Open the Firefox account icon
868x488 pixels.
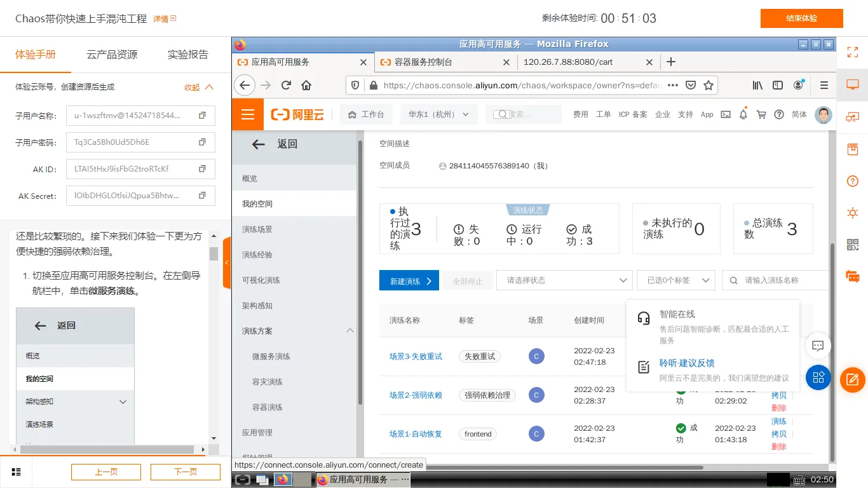pos(798,85)
